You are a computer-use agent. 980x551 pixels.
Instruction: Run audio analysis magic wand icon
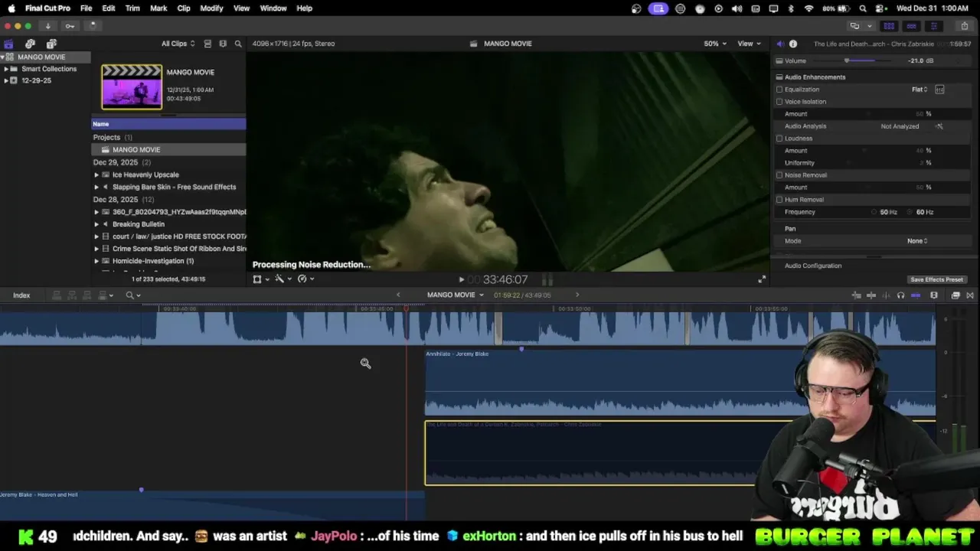pos(939,126)
